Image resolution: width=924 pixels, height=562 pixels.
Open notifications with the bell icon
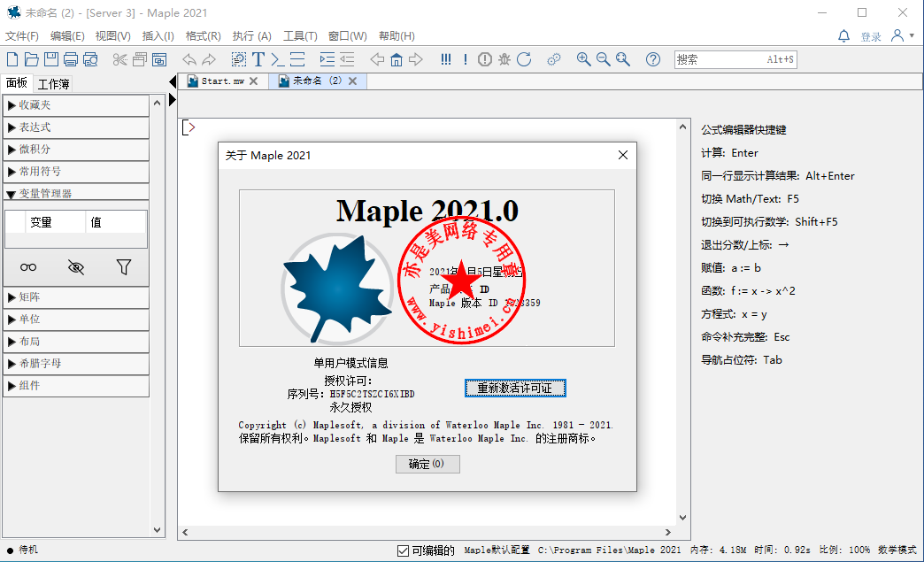(x=843, y=36)
